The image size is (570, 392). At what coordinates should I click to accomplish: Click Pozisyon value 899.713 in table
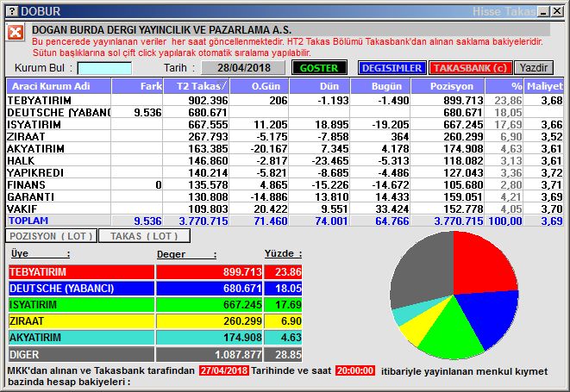(463, 100)
